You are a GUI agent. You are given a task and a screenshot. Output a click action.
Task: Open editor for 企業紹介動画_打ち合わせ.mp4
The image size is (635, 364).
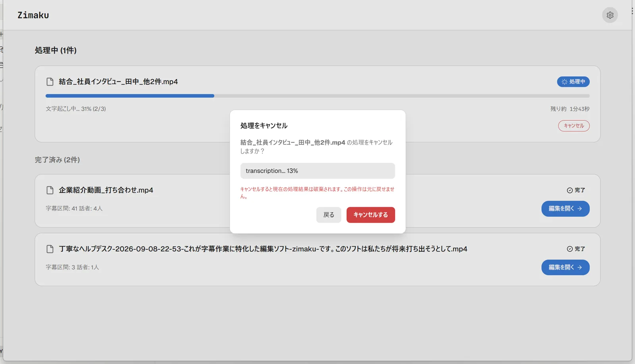(x=565, y=209)
